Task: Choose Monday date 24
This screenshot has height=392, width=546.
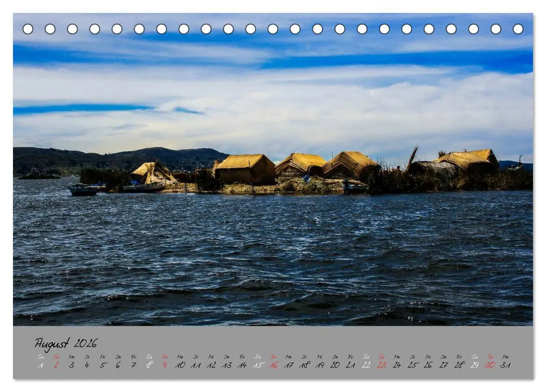Action: [x=397, y=365]
